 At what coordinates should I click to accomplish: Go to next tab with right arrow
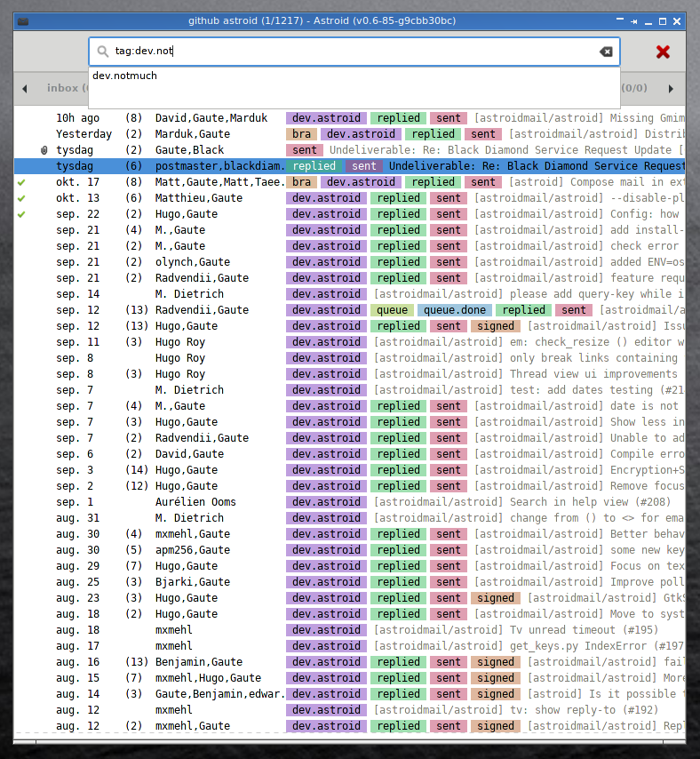pos(671,89)
